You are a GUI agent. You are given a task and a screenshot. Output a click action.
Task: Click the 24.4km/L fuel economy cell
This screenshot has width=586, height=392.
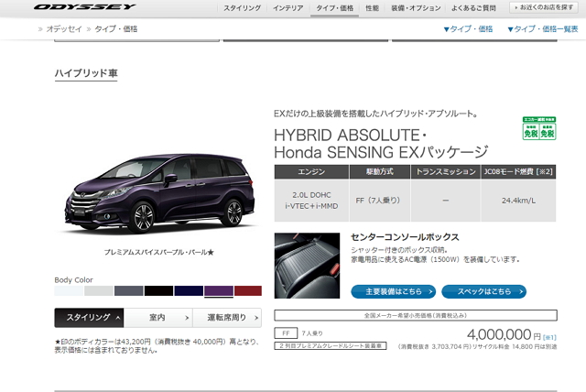tap(518, 201)
